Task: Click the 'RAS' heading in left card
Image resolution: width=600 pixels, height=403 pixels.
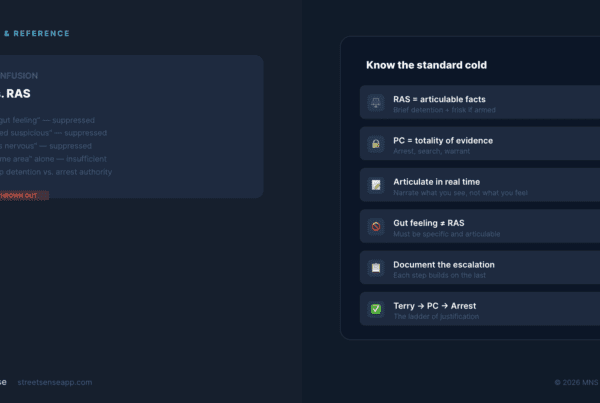Action: click(14, 94)
